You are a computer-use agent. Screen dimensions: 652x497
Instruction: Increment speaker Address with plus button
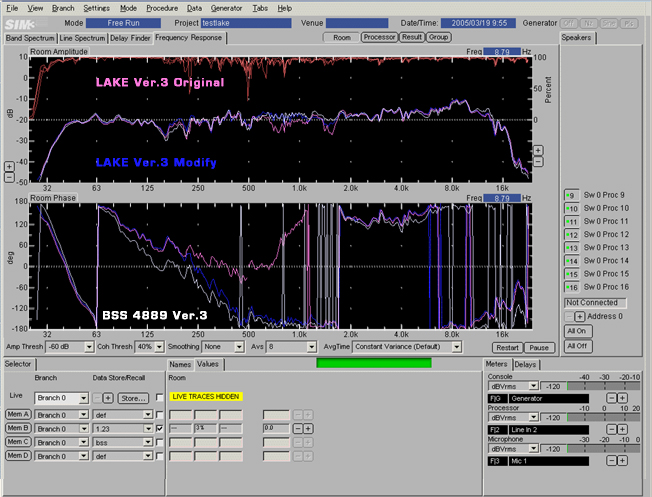(580, 317)
